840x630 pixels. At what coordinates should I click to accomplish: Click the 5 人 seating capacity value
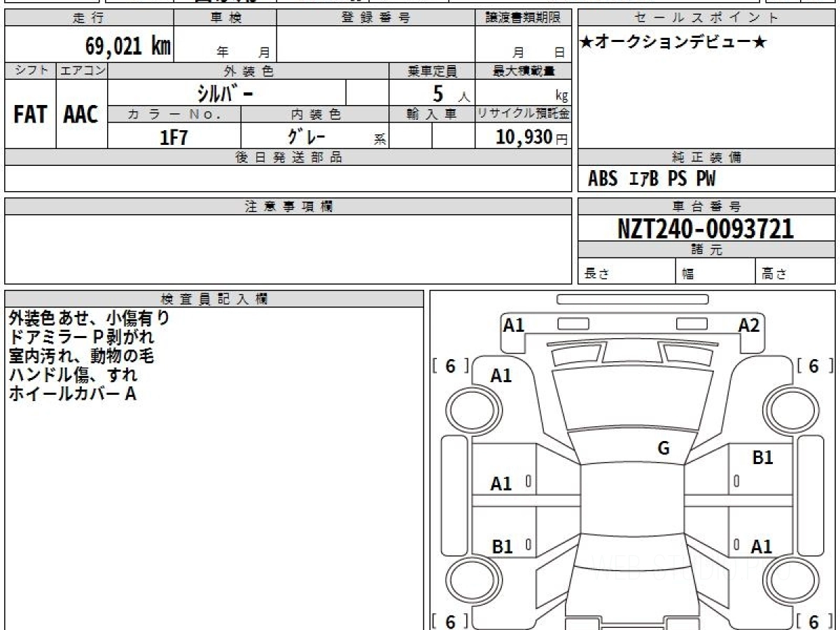451,94
